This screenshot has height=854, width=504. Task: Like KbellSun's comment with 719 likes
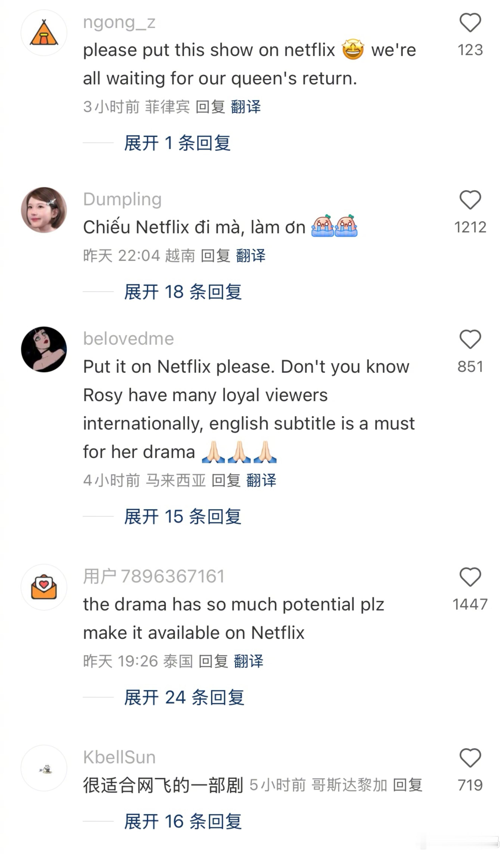(470, 758)
